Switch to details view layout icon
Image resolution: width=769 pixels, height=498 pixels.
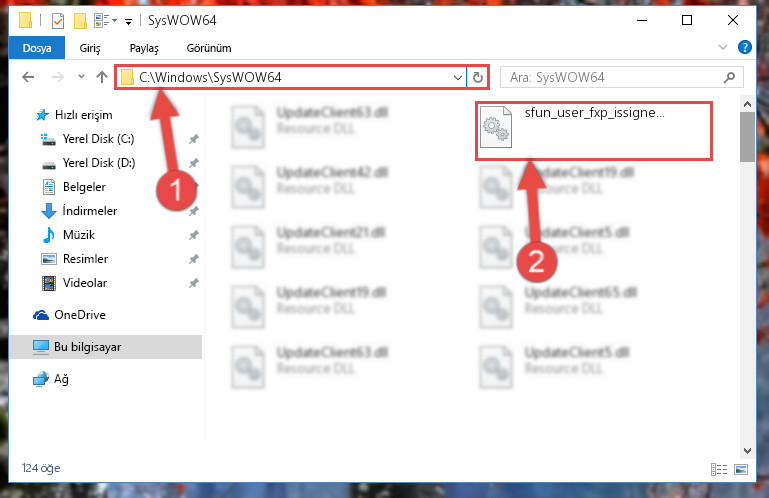click(718, 469)
